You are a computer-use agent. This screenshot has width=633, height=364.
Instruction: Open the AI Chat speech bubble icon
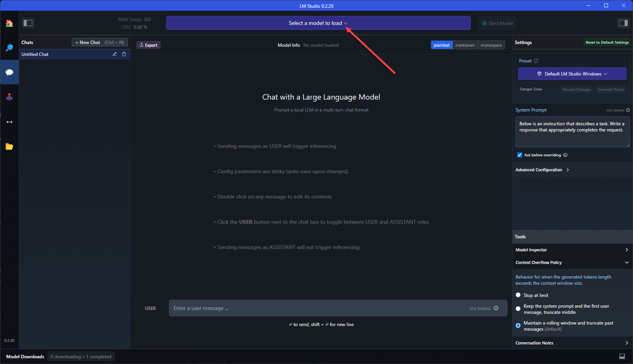pyautogui.click(x=9, y=72)
